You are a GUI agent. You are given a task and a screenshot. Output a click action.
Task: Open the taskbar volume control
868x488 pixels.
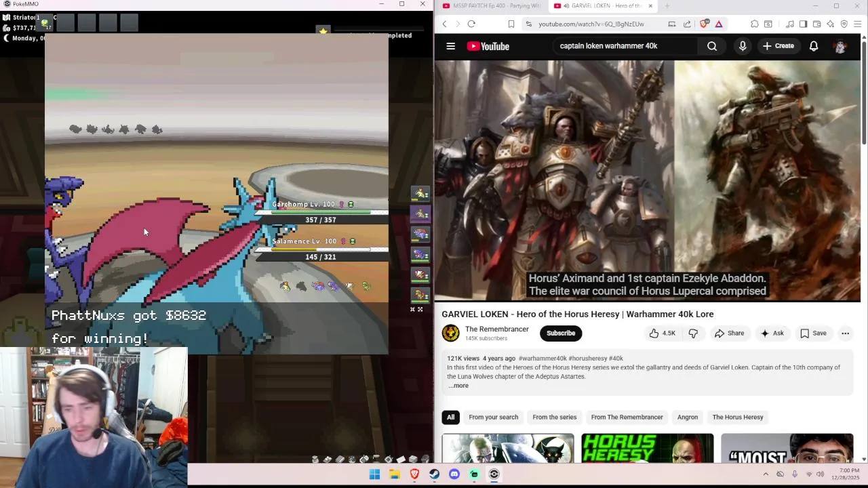click(820, 474)
